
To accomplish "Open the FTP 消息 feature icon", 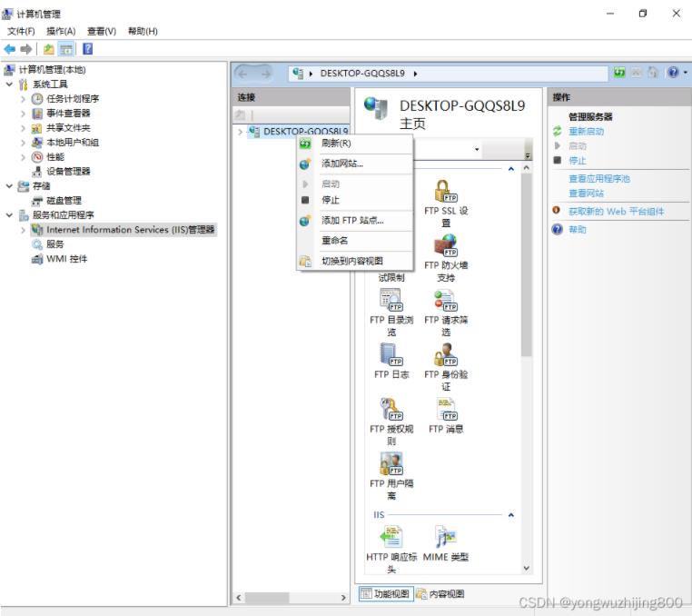I will (x=446, y=416).
